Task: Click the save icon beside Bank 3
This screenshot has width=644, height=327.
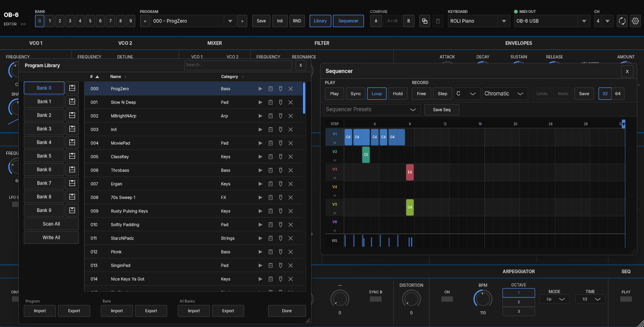Action: [x=72, y=129]
